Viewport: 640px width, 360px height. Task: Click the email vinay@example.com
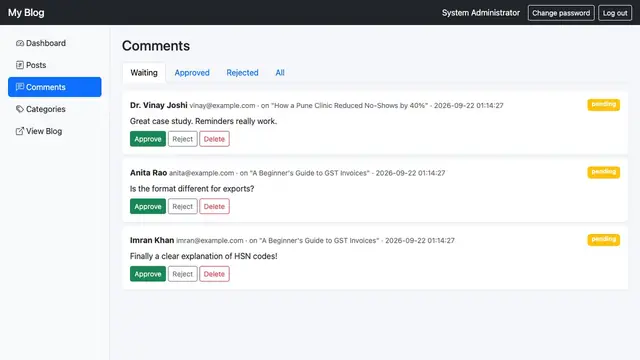pyautogui.click(x=222, y=105)
